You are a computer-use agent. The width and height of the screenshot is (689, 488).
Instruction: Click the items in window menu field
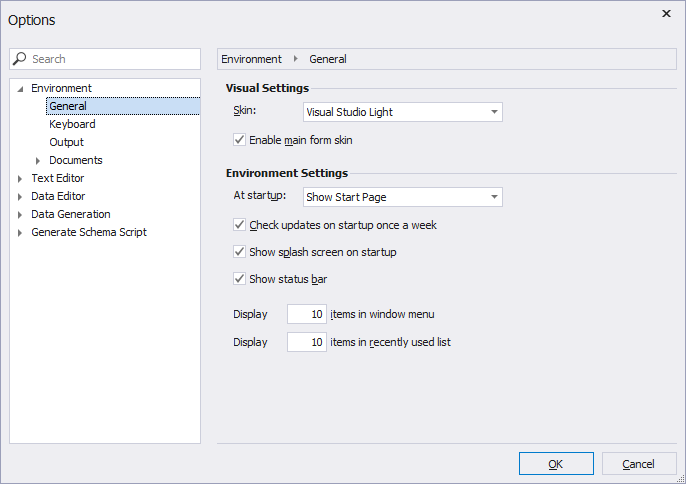306,314
